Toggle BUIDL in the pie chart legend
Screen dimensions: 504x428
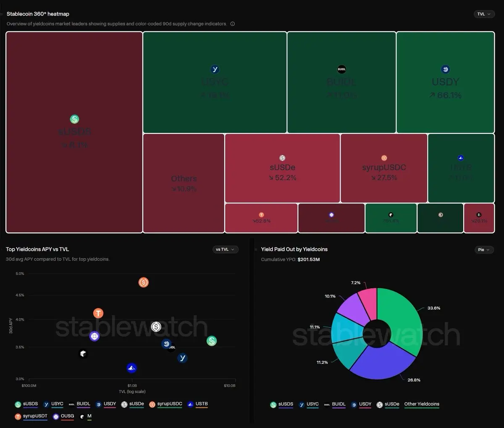tap(335, 405)
